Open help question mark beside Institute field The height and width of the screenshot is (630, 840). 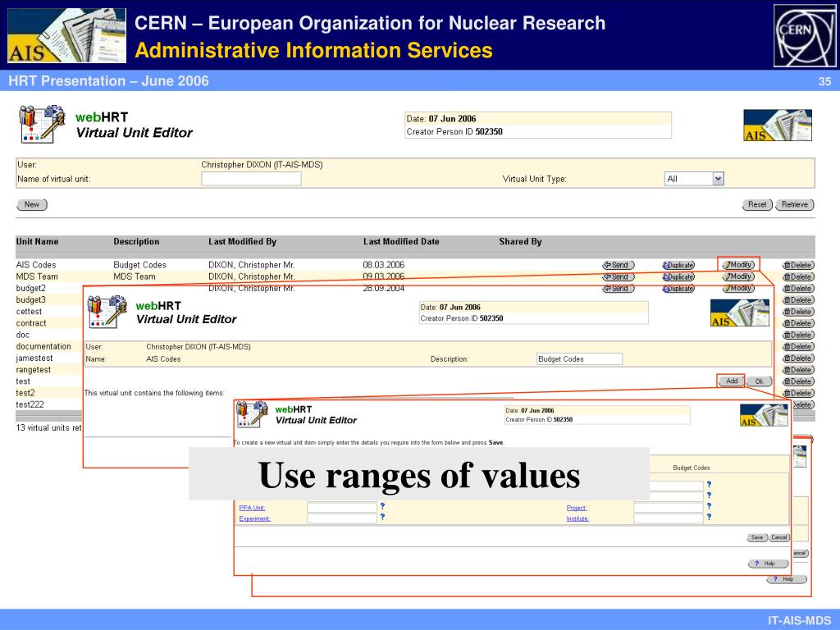point(710,517)
